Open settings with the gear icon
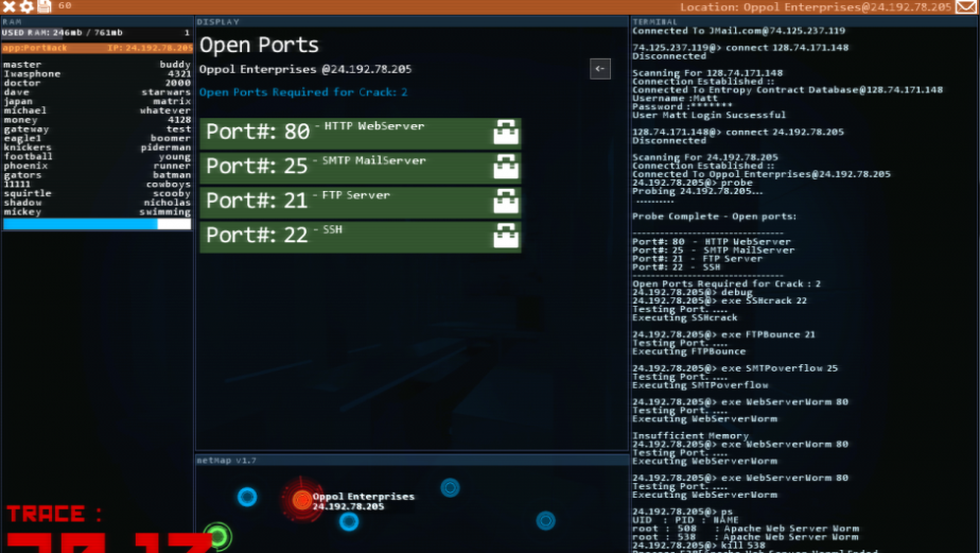Viewport: 980px width, 553px height. [27, 7]
